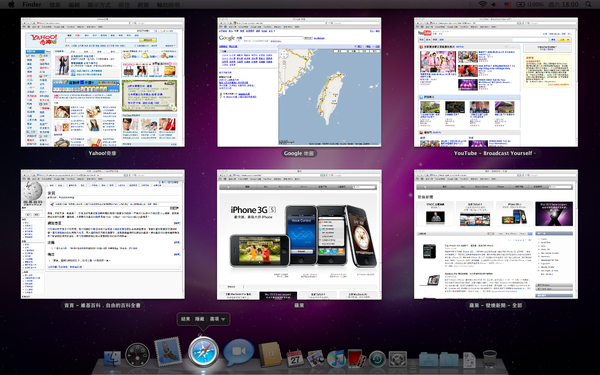
Task: Click the Safari compass icon in Dock
Action: 203,352
